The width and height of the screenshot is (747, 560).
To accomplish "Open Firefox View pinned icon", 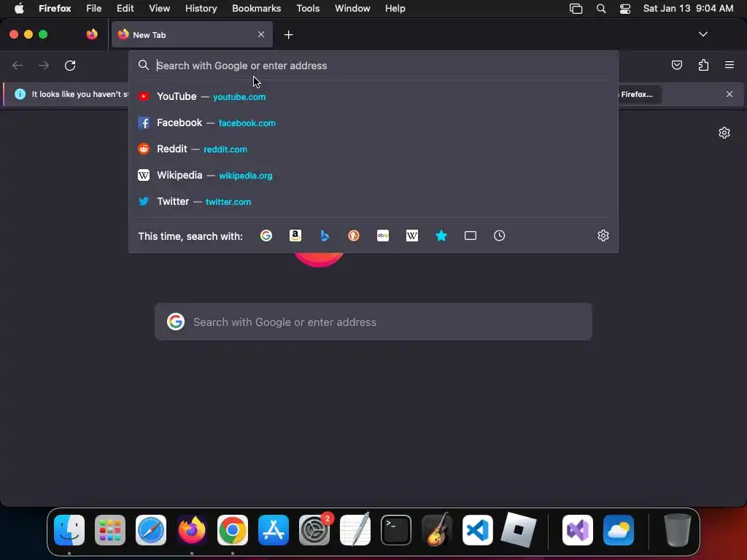I will point(92,34).
